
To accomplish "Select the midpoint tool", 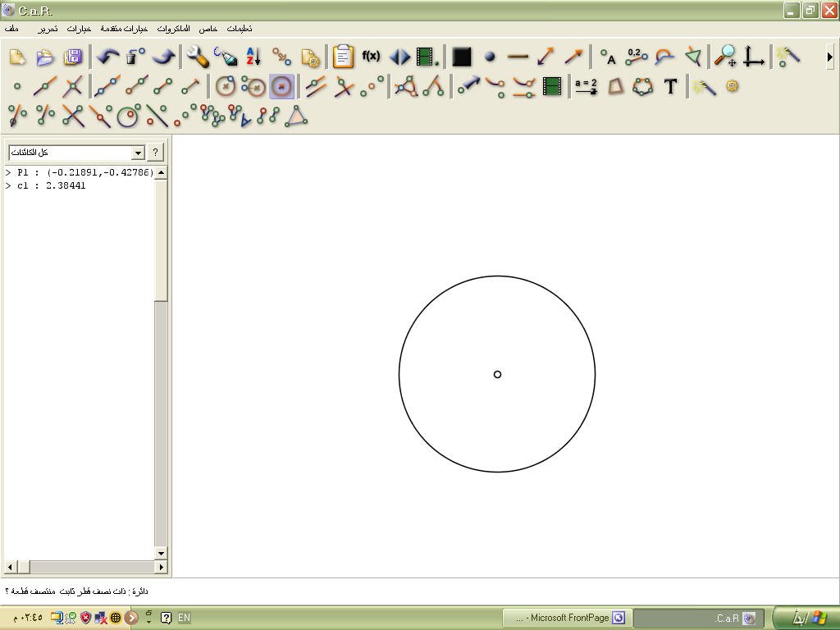I will pyautogui.click(x=372, y=86).
